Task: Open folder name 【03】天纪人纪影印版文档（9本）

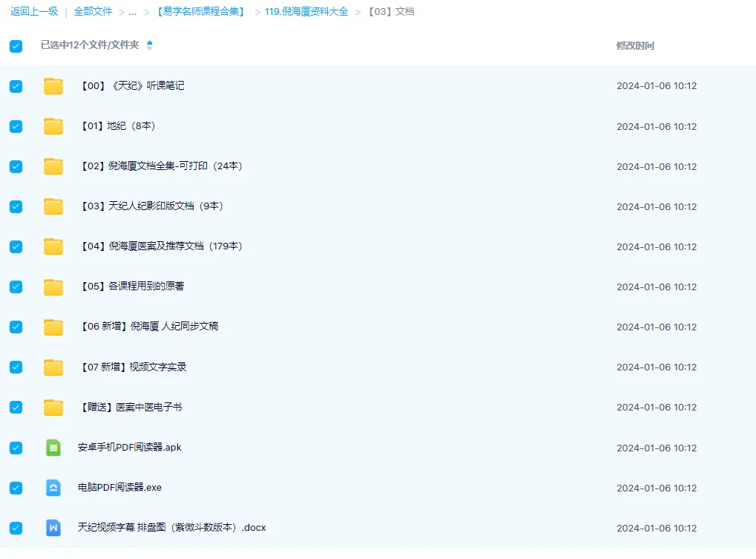Action: tap(152, 206)
